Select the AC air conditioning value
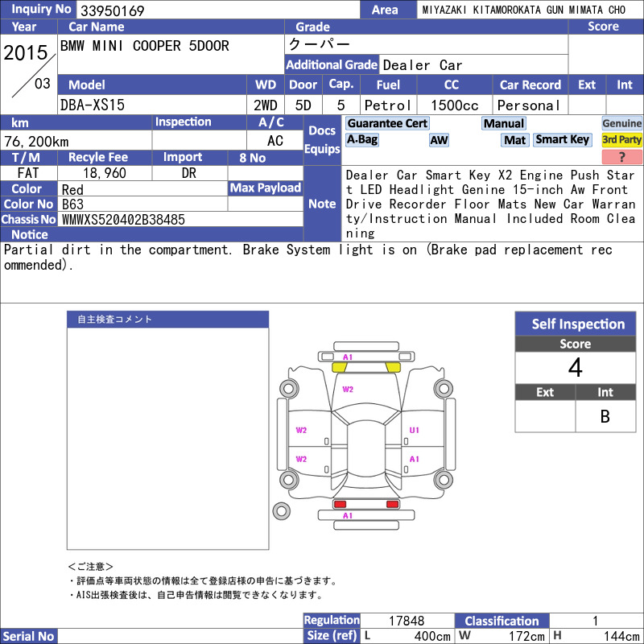 [275, 141]
